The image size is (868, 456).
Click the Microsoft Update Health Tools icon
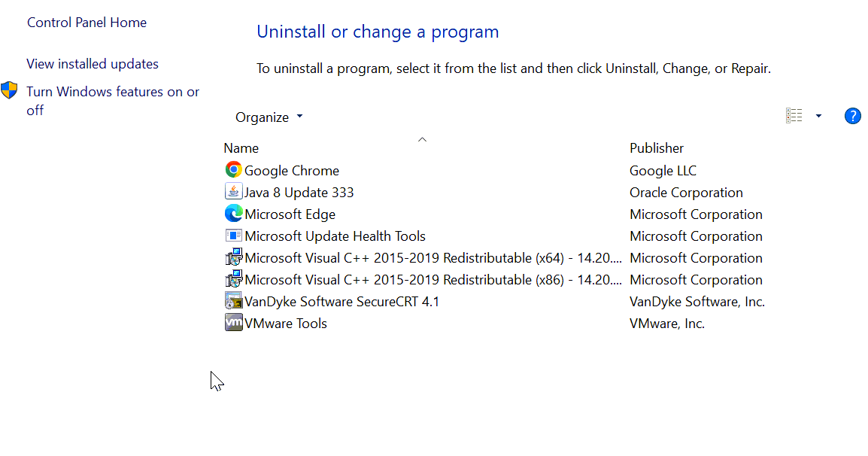[x=234, y=236]
